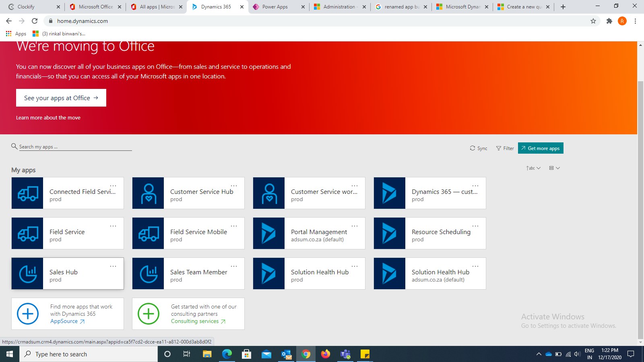Expand the view layout dropdown
Image resolution: width=644 pixels, height=362 pixels.
pos(555,168)
